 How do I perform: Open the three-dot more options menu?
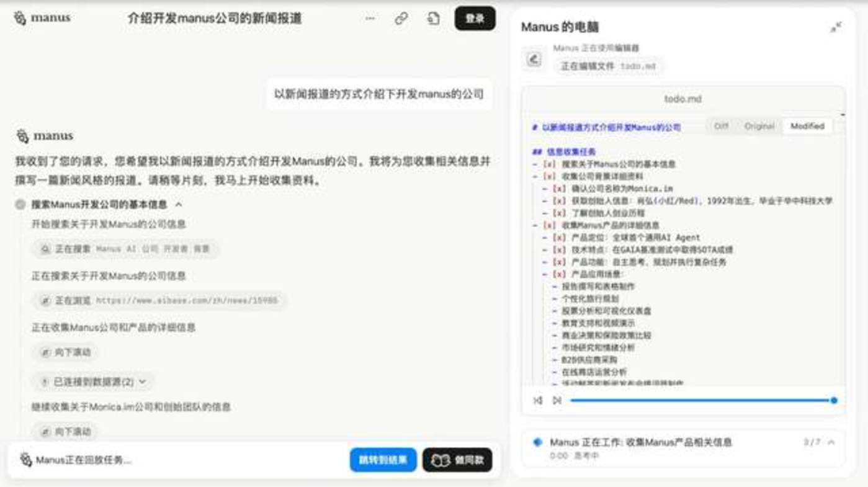pyautogui.click(x=370, y=19)
